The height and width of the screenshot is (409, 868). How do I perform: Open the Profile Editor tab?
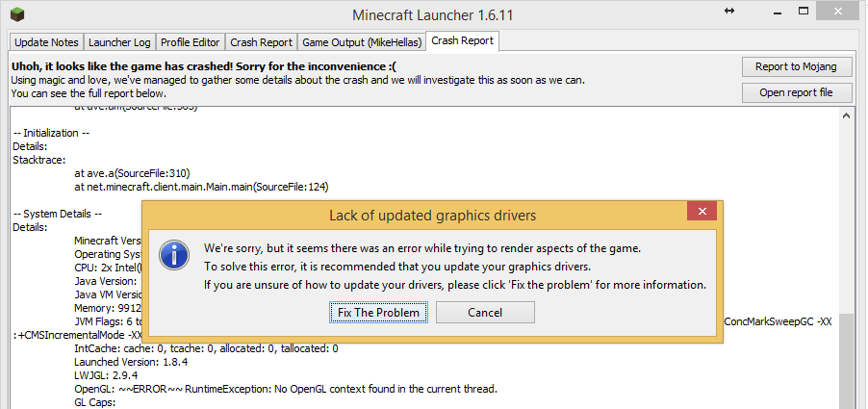(x=190, y=42)
